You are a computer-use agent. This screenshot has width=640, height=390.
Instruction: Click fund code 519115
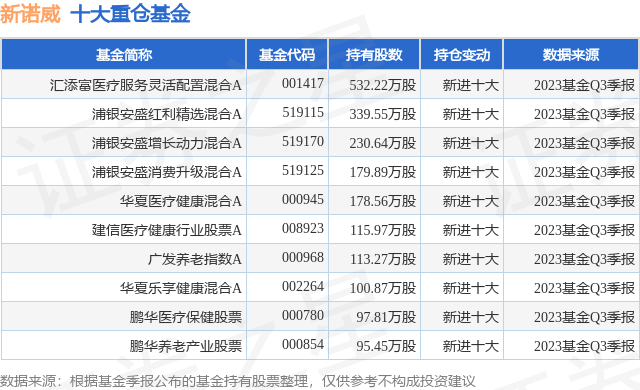click(303, 112)
